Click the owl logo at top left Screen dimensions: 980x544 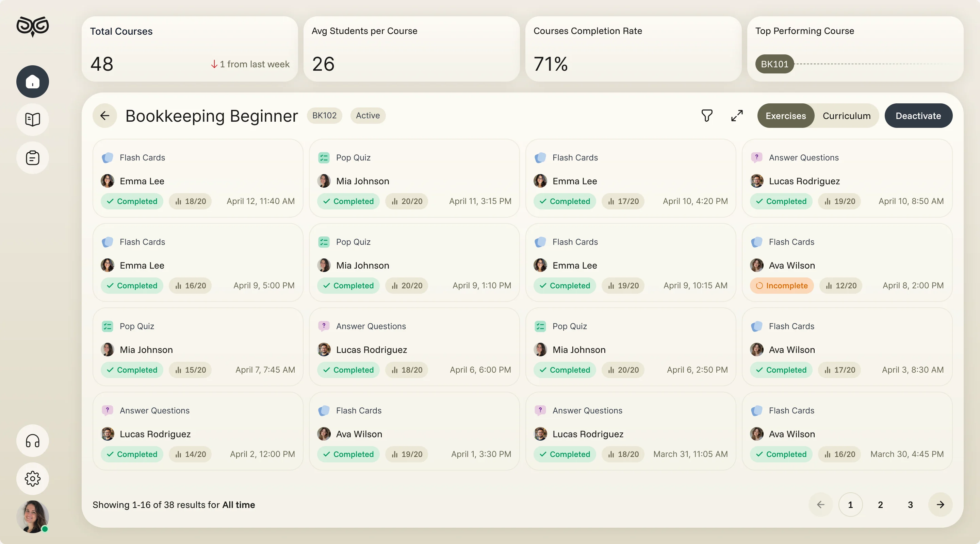tap(33, 26)
